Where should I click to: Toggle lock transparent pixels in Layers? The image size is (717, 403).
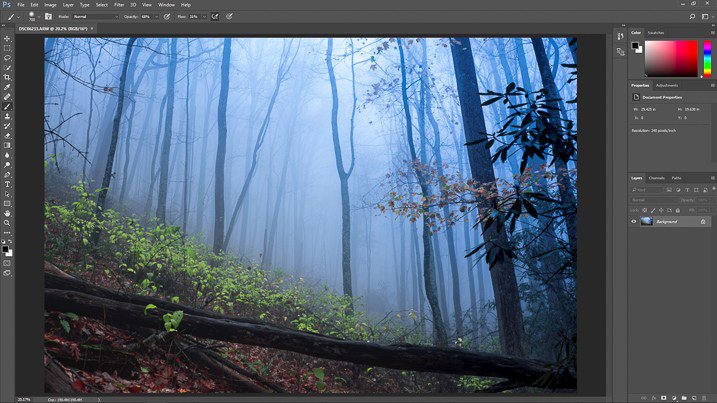pyautogui.click(x=645, y=210)
